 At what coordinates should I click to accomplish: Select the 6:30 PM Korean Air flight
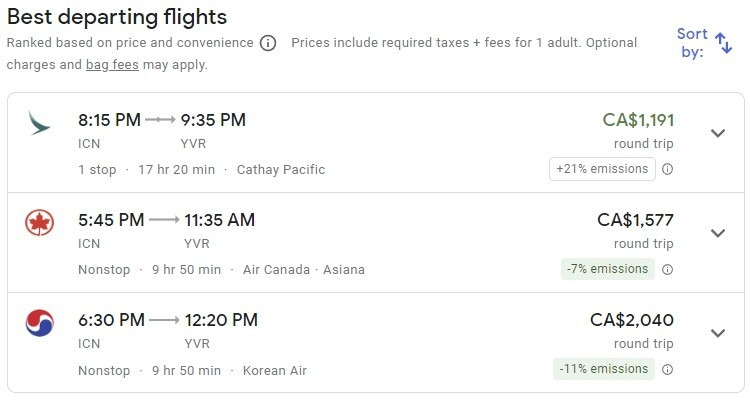click(376, 343)
